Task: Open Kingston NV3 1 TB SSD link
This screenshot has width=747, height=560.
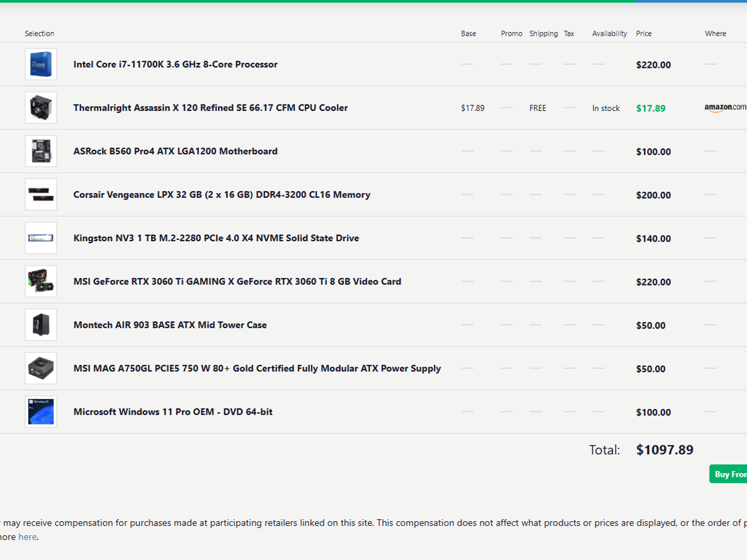Action: [x=216, y=238]
